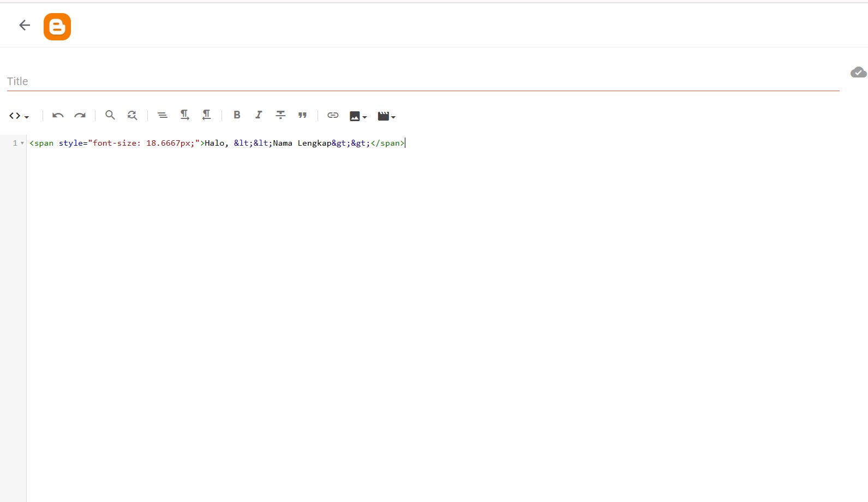Viewport: 868px width, 502px height.
Task: Insert or edit a link
Action: pos(333,115)
